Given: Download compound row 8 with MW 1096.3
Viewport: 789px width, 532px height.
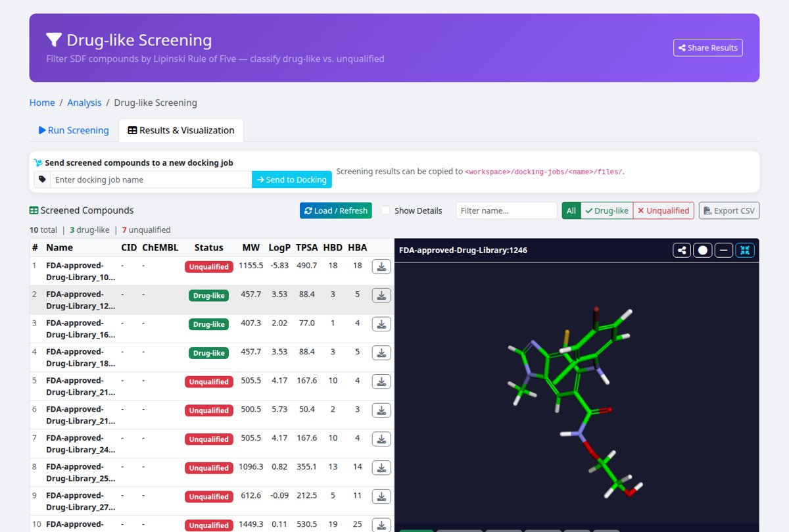Looking at the screenshot, I should pyautogui.click(x=381, y=468).
